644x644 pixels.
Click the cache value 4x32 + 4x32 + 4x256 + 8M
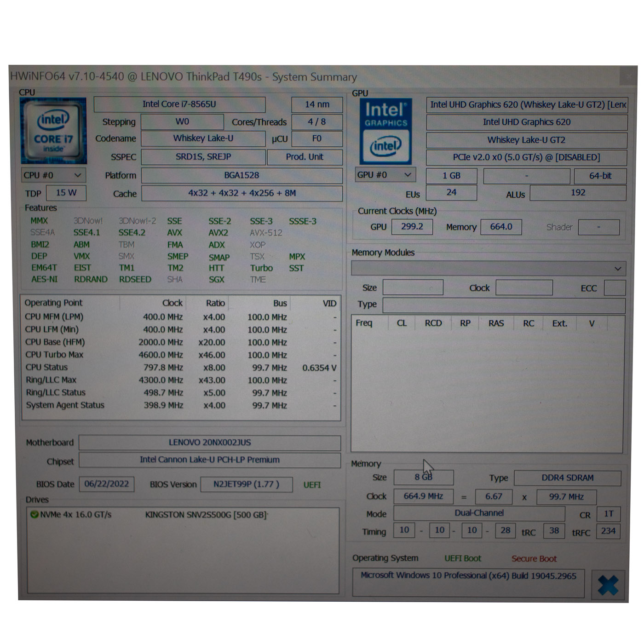tap(242, 193)
